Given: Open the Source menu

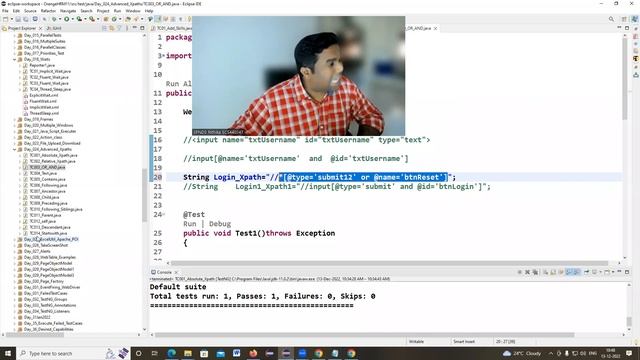Looking at the screenshot, I should pos(30,11).
